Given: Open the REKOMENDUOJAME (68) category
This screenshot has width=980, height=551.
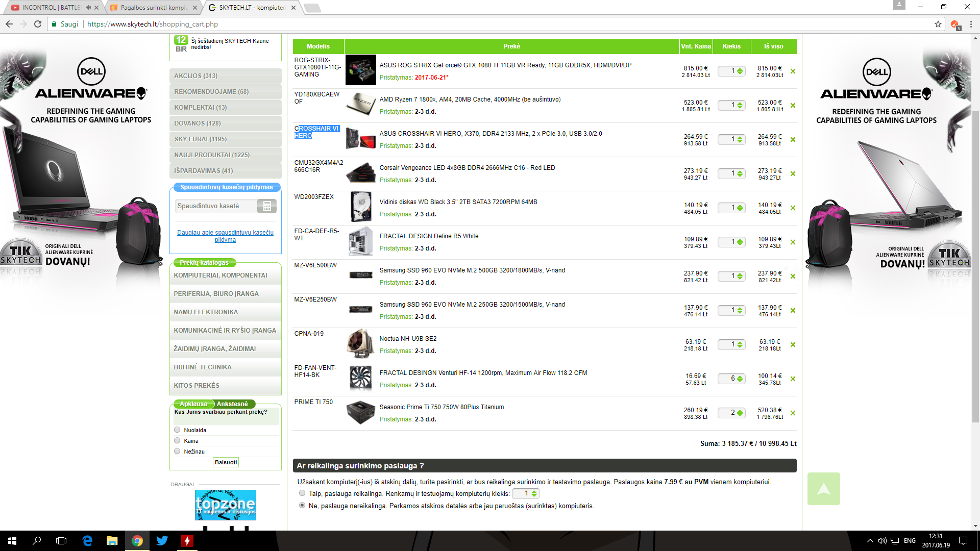Looking at the screenshot, I should pyautogui.click(x=225, y=92).
